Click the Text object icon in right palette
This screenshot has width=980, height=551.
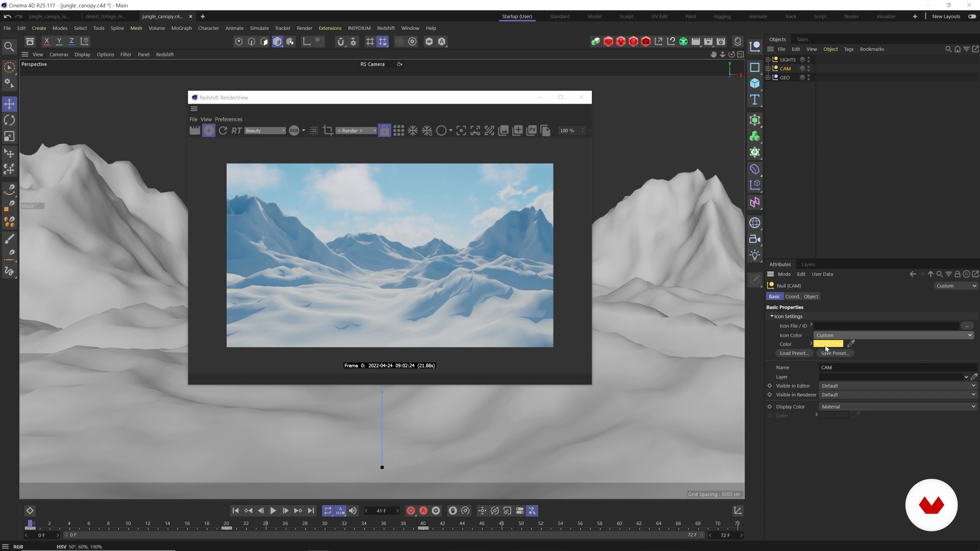click(754, 100)
